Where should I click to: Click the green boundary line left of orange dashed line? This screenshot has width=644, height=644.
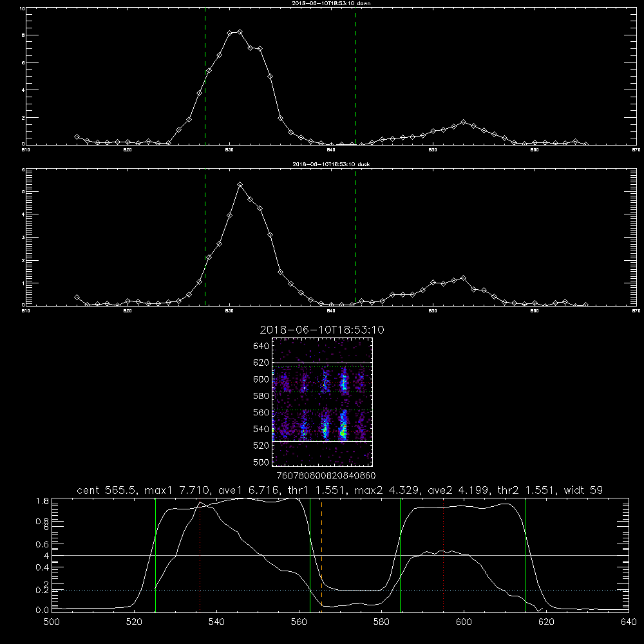[310, 554]
